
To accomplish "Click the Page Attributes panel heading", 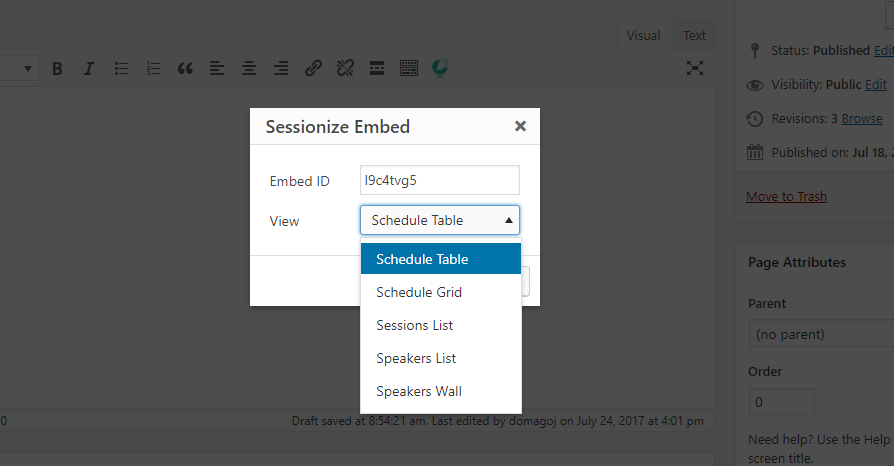I will coord(797,262).
